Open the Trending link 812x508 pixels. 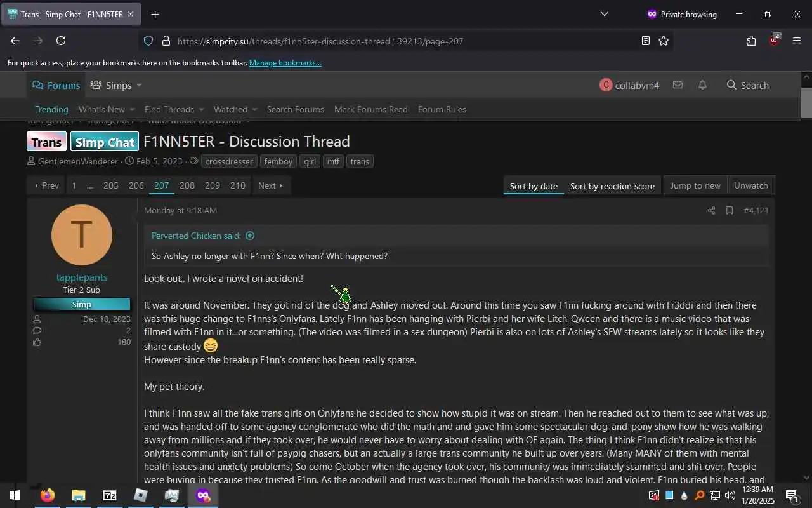[51, 109]
